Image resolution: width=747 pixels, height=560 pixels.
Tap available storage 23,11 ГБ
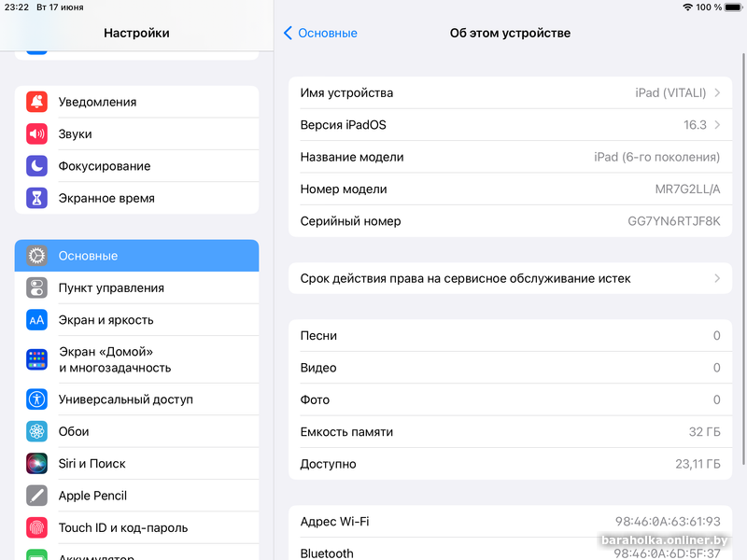pyautogui.click(x=698, y=464)
